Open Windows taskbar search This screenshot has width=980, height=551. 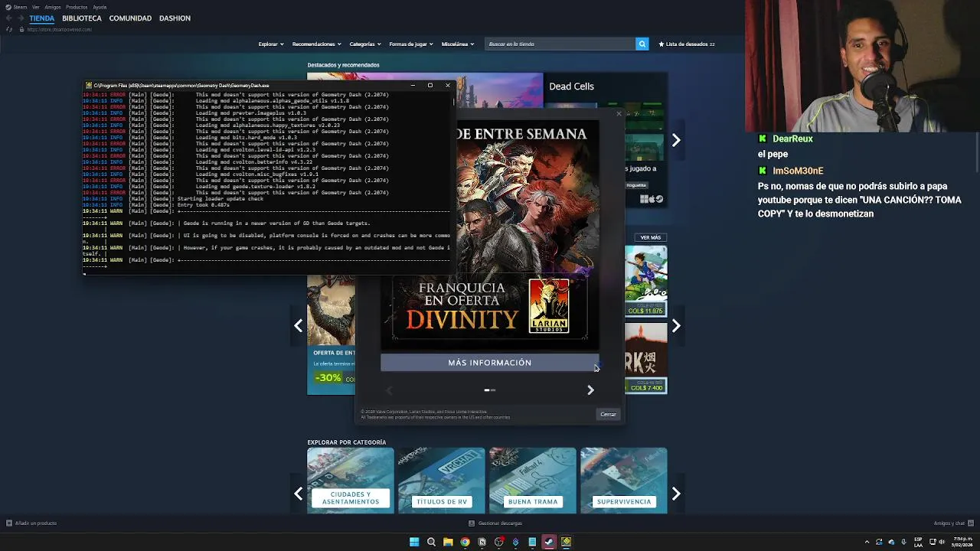pos(431,542)
